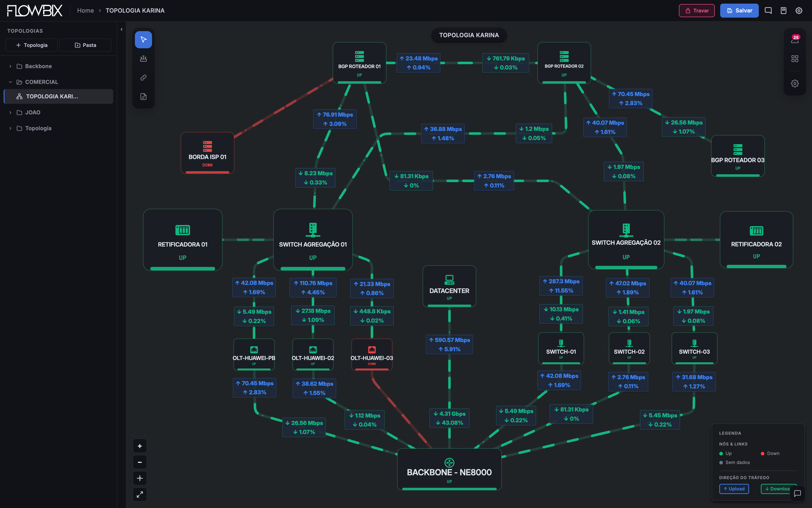Select the pointer cursor tool

click(x=143, y=40)
